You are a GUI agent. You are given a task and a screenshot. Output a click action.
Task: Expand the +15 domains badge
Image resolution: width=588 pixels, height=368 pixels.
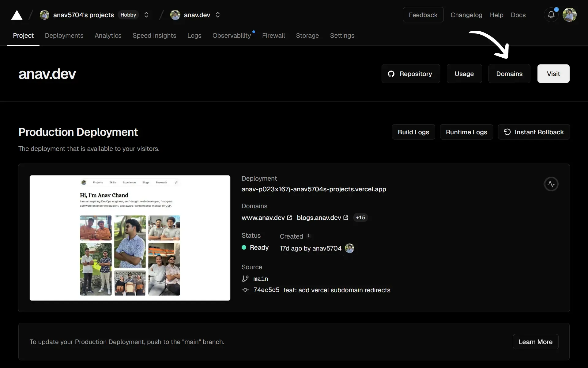[360, 217]
